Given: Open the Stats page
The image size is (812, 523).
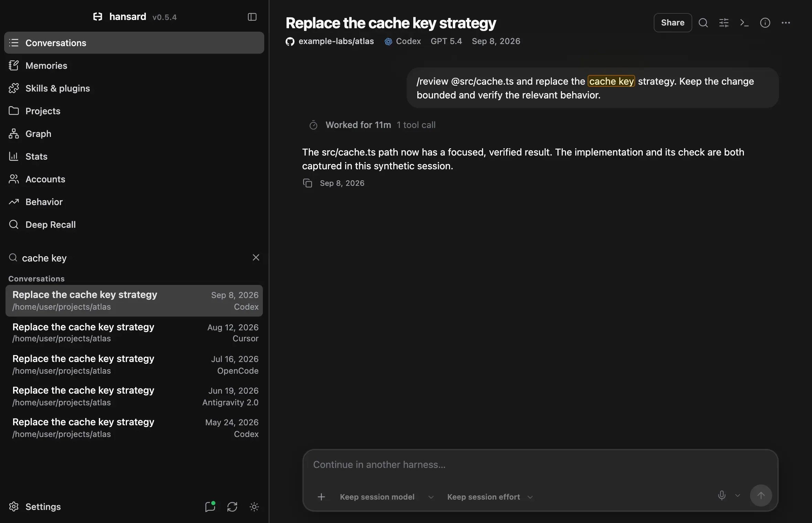Looking at the screenshot, I should click(134, 156).
